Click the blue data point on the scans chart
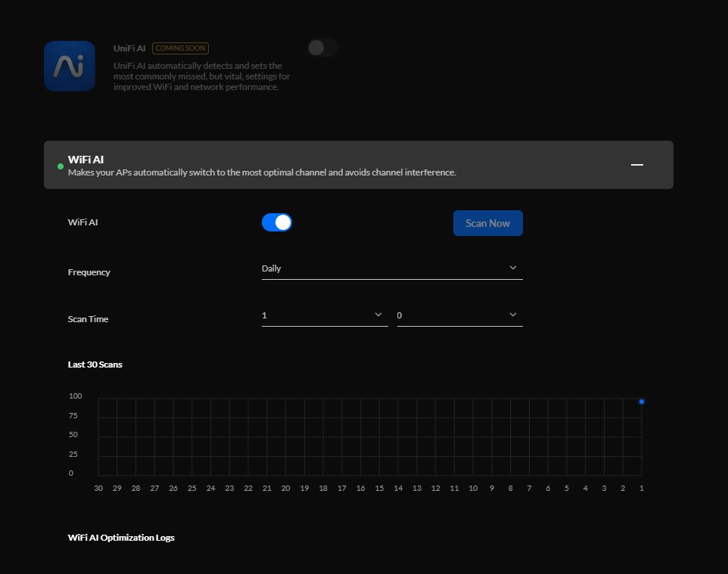Screen dimensions: 728x574 642,402
